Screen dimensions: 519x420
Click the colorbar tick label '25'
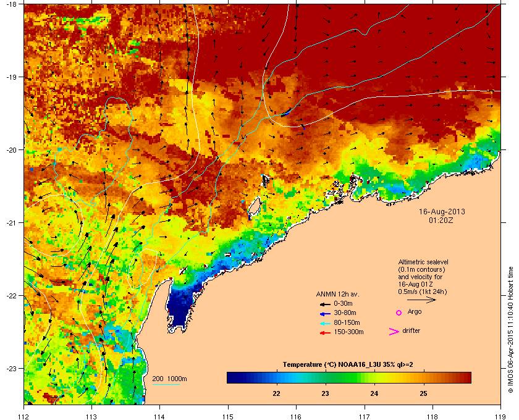(x=423, y=393)
